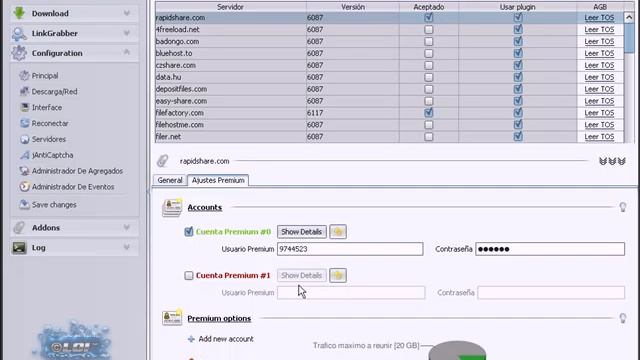Open Descarga/Red configuration page

[x=54, y=91]
